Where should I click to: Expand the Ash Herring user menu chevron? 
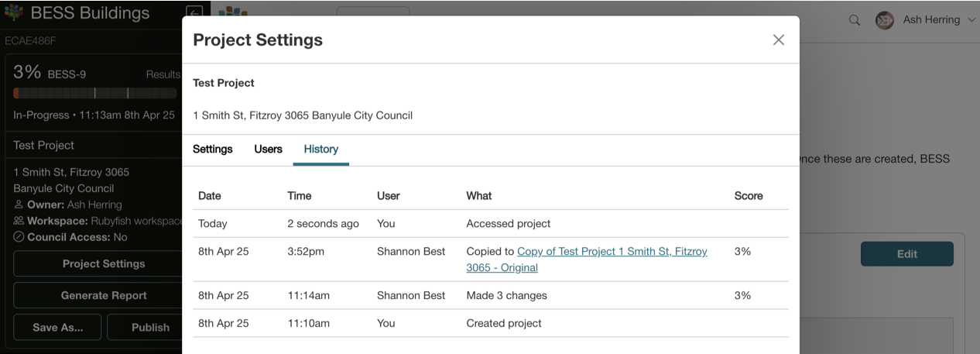tap(971, 20)
